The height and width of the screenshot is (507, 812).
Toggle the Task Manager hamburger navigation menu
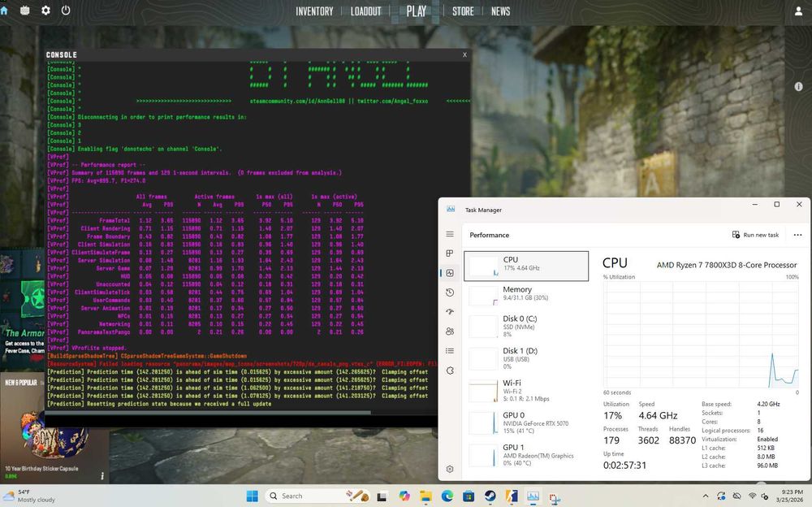(x=450, y=234)
